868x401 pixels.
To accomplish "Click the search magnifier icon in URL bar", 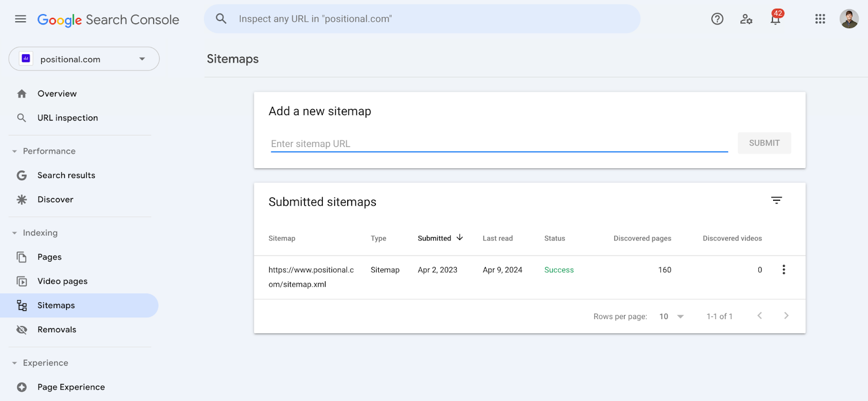I will tap(221, 18).
